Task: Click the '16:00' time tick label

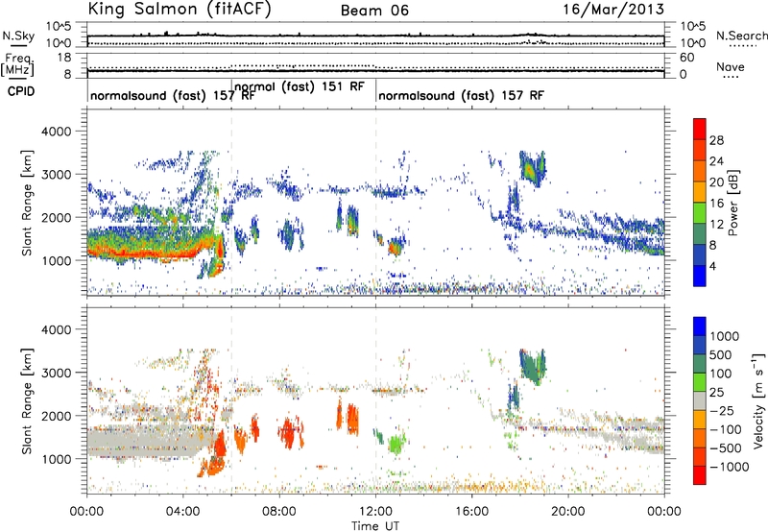Action: [x=471, y=512]
